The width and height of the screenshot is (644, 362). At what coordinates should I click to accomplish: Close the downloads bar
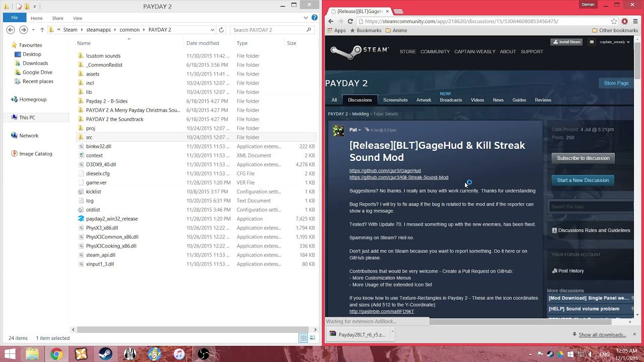point(634,334)
